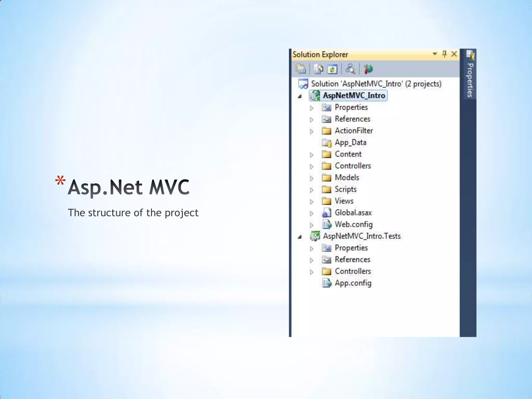
Task: Select References in the AspNetMVC_Intro.Tests project
Action: coord(352,260)
